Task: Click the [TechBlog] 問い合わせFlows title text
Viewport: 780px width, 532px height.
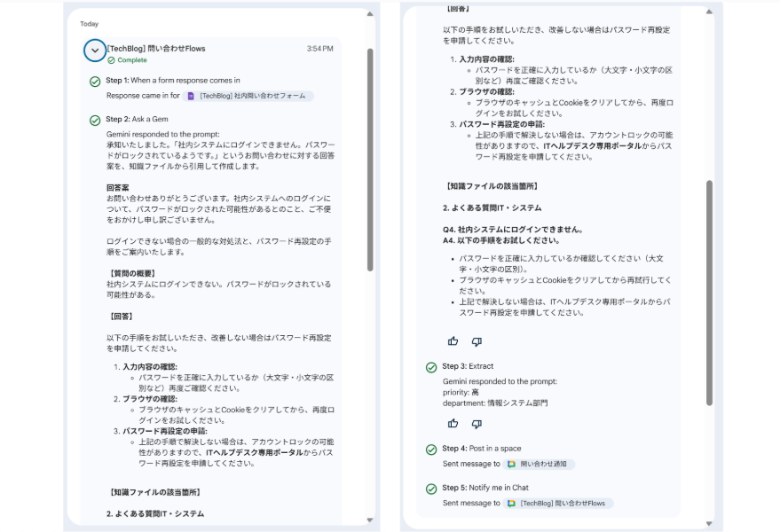Action: tap(157, 49)
